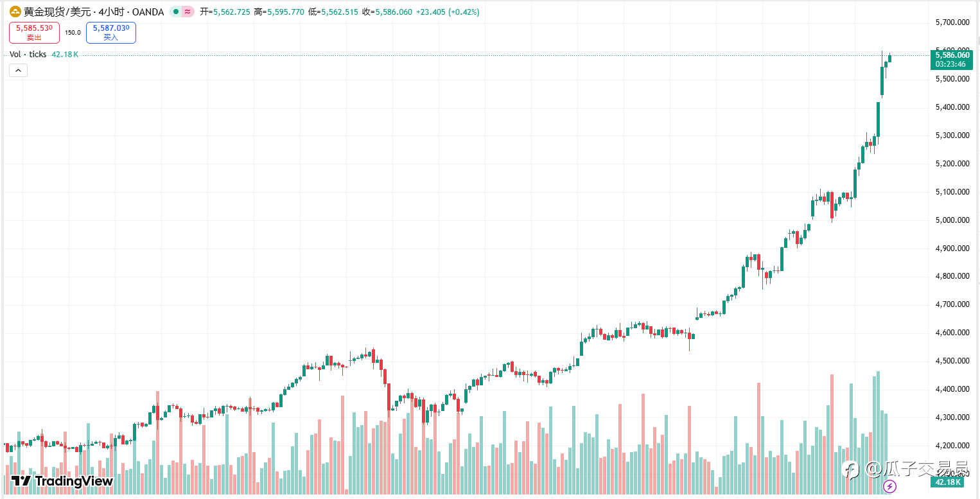Click the red sell button 5,585.53
The width and height of the screenshot is (980, 499).
(34, 32)
